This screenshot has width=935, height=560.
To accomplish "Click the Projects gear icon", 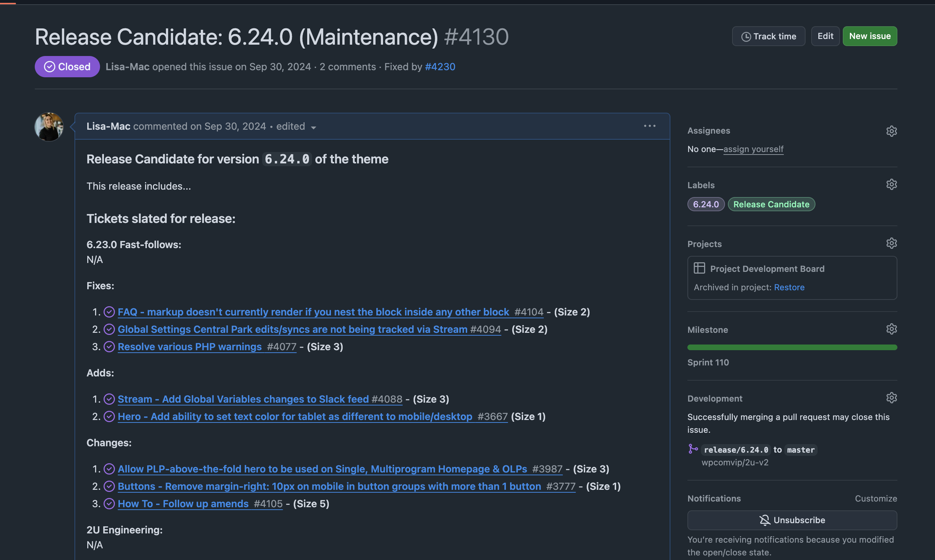I will tap(891, 243).
